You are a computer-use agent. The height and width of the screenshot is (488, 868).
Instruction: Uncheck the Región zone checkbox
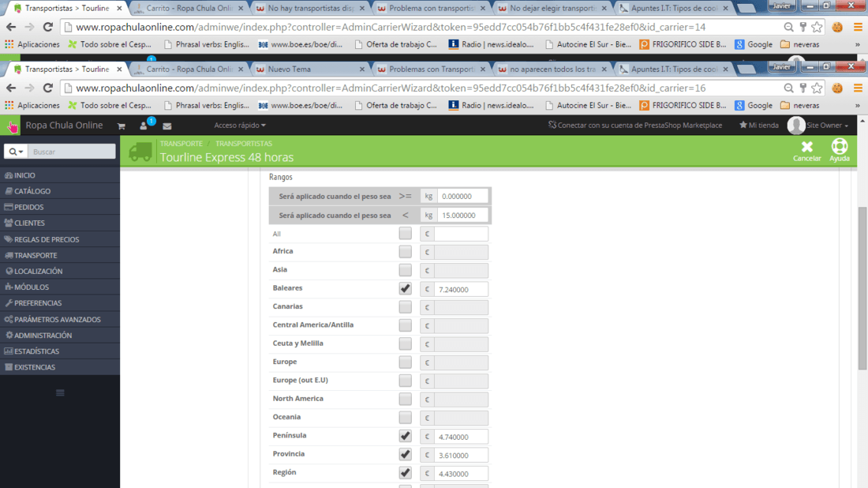click(406, 473)
